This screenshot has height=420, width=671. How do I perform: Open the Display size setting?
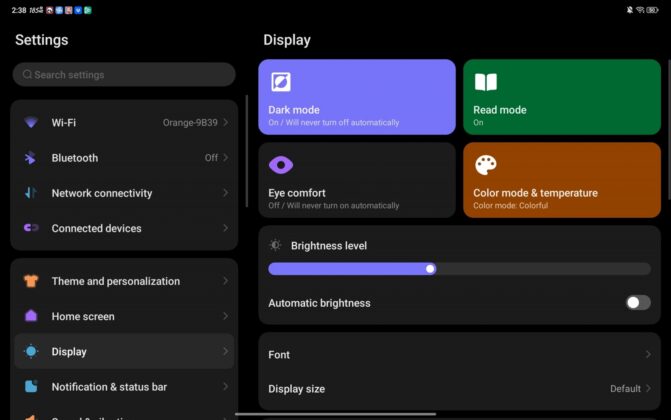coord(460,389)
